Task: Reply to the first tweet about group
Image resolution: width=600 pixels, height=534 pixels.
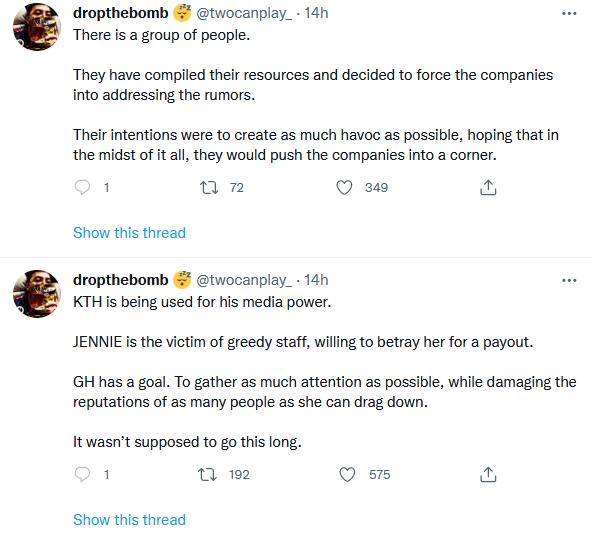Action: (x=83, y=188)
